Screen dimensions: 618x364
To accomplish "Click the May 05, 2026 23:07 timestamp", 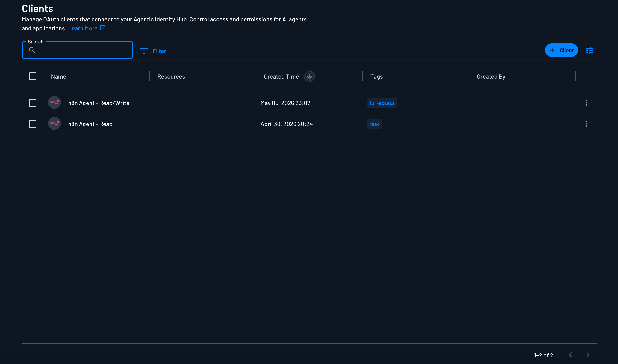I will (285, 103).
